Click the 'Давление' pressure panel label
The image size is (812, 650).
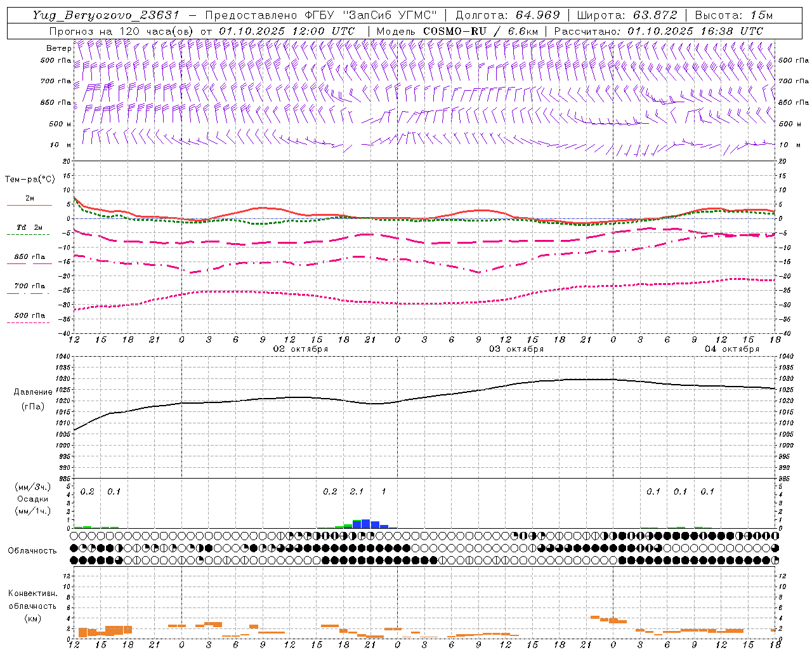point(33,392)
